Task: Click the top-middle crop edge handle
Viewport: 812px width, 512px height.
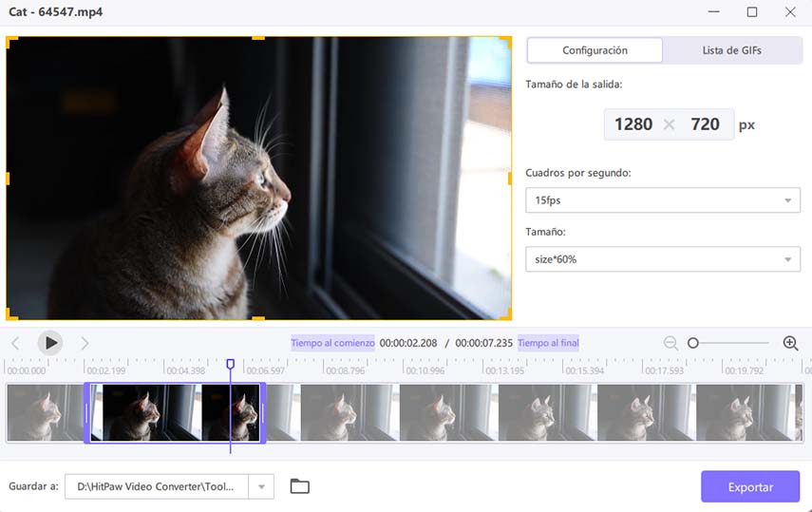Action: [258, 38]
